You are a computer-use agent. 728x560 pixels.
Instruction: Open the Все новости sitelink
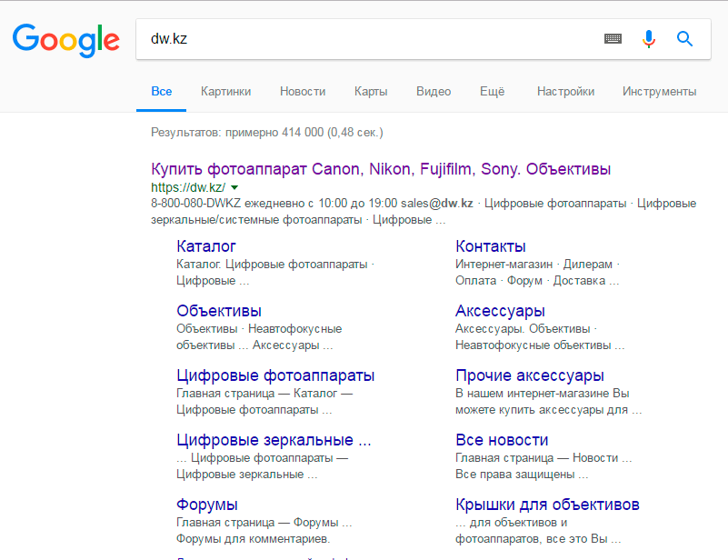click(502, 440)
